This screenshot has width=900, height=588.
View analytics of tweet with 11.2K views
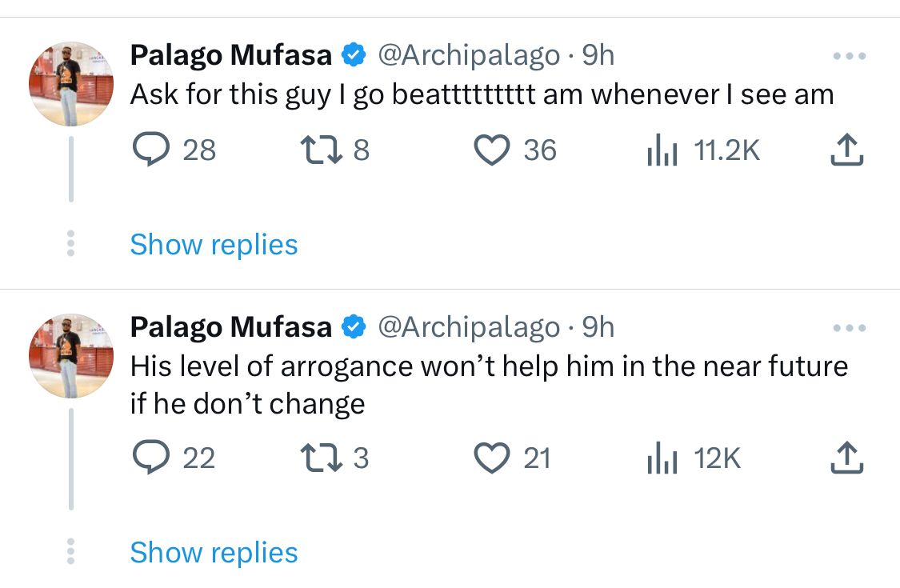[662, 150]
